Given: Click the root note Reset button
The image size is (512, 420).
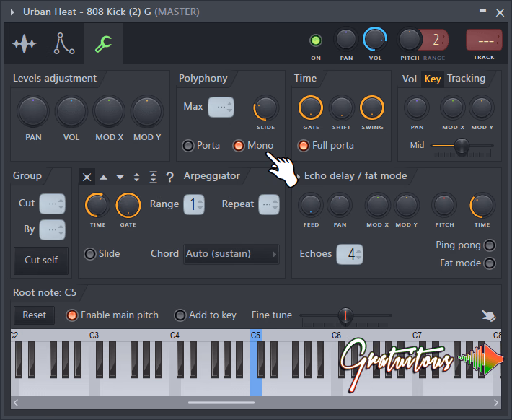Looking at the screenshot, I should click(x=35, y=315).
